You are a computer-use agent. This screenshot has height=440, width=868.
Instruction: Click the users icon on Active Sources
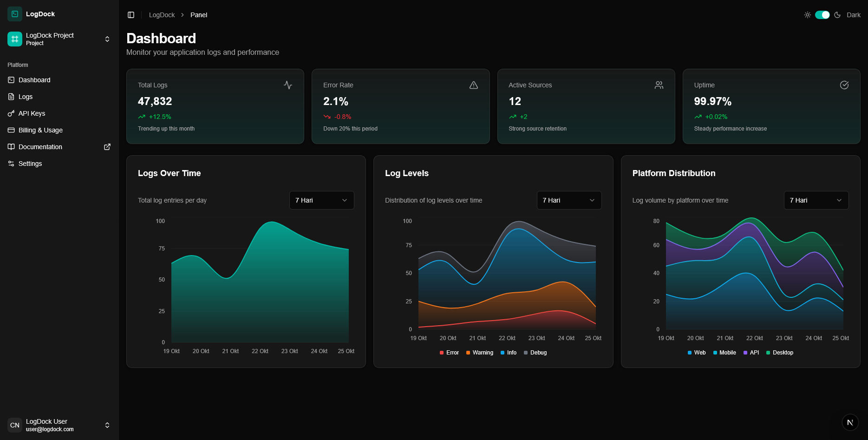pyautogui.click(x=659, y=85)
